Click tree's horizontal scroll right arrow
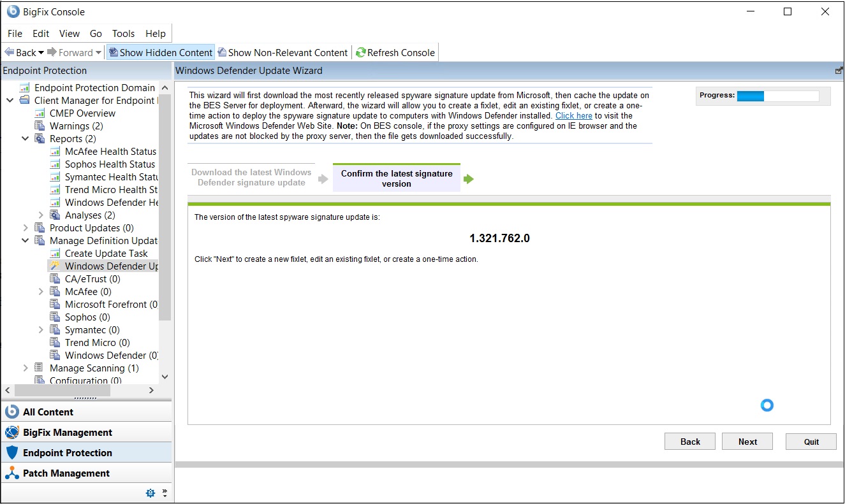Viewport: 845px width, 504px height. 151,390
